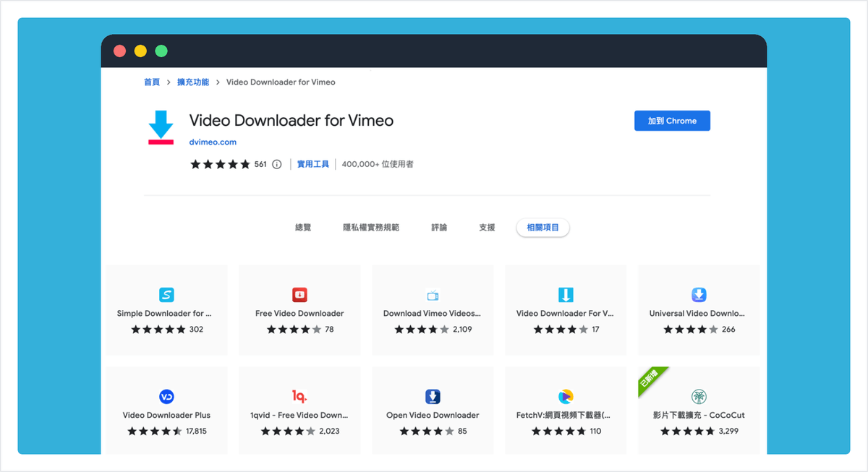Click the Simple Downloader for ... title

(165, 314)
